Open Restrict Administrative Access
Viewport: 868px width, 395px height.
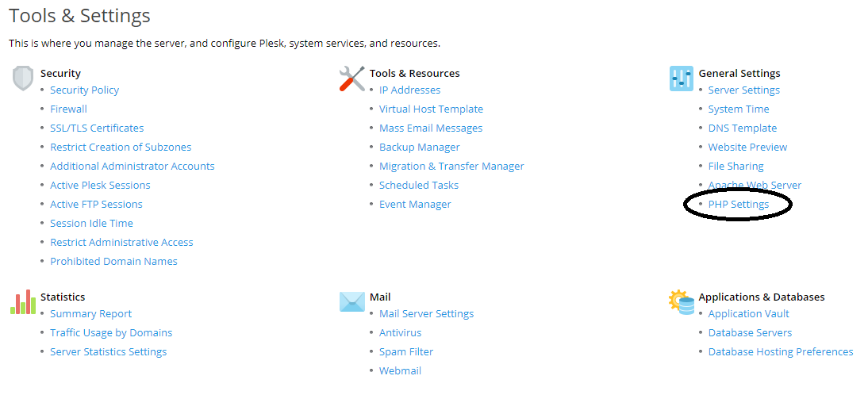point(121,242)
